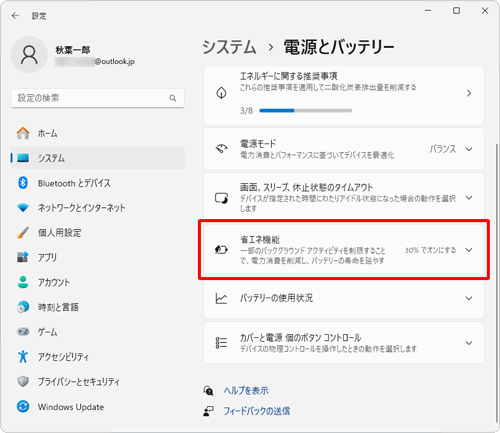The image size is (500, 433).
Task: Click the screen and sleep timeout icon
Action: (221, 198)
